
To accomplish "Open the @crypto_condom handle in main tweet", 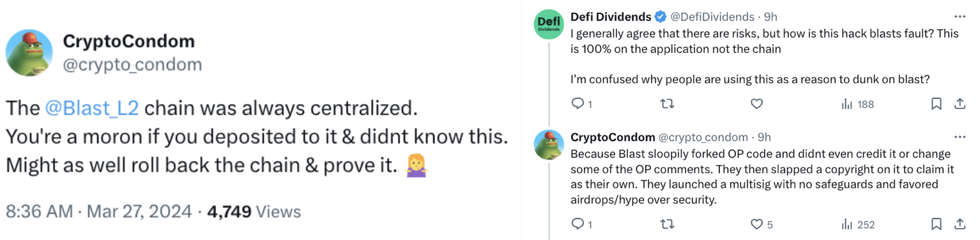I will (x=132, y=64).
